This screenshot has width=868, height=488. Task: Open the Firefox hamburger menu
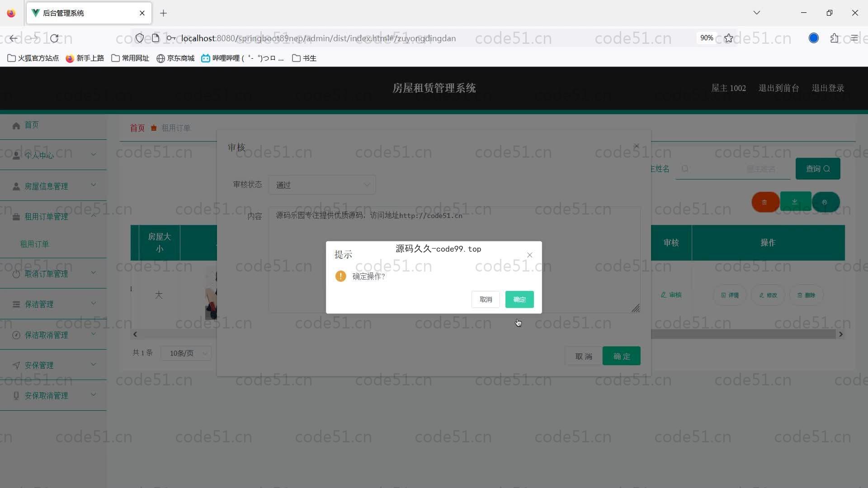point(854,38)
